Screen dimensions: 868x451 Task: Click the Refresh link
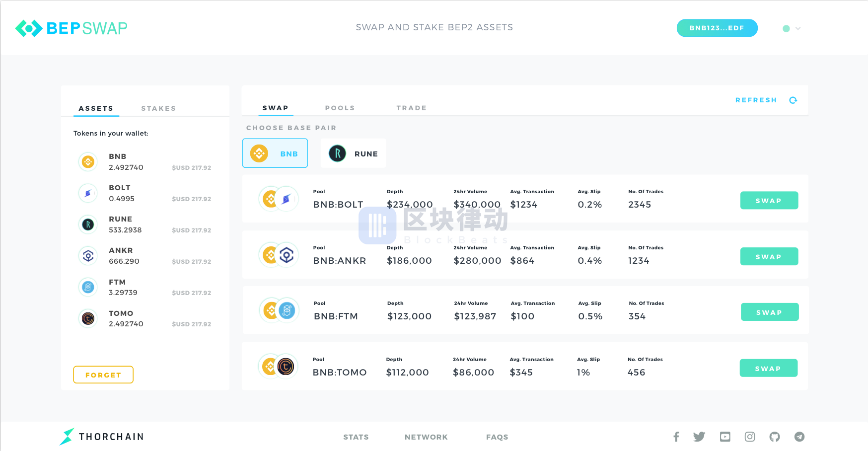coord(756,100)
